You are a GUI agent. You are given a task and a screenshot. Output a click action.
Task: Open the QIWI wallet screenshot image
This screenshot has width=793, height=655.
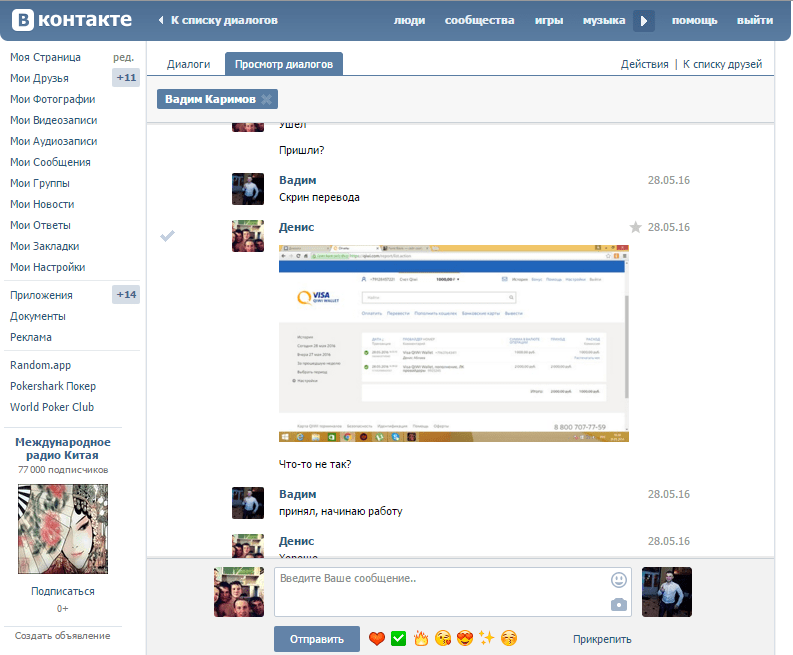(454, 343)
